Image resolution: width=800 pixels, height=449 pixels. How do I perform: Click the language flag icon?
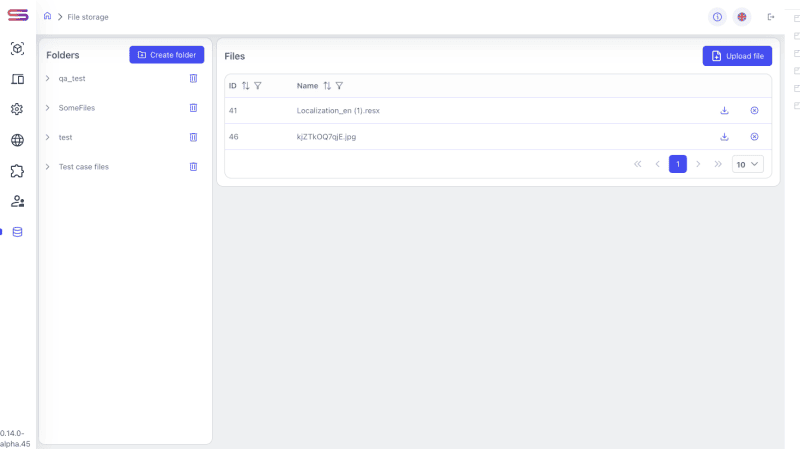click(742, 17)
